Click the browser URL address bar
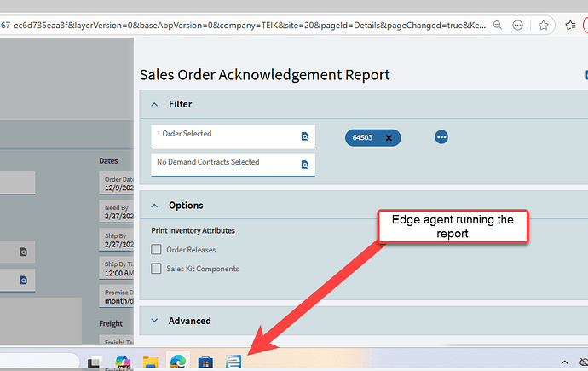The image size is (588, 371). (x=243, y=25)
